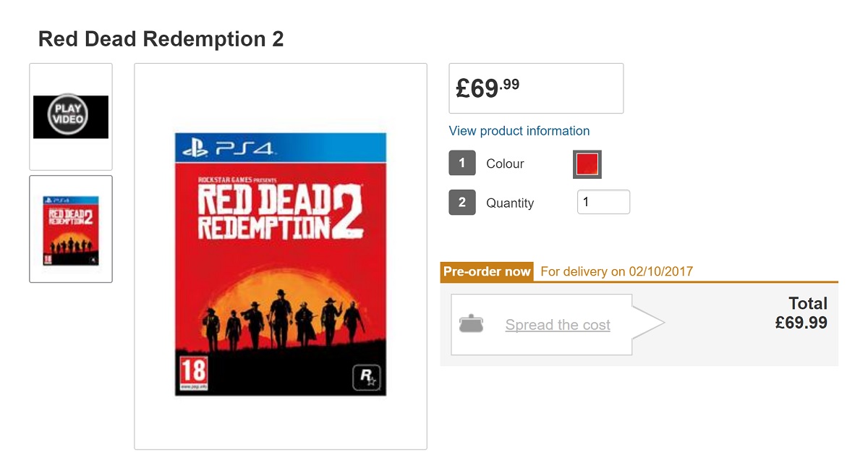The image size is (868, 453).
Task: Click the Total £69.99 amount
Action: tap(801, 323)
